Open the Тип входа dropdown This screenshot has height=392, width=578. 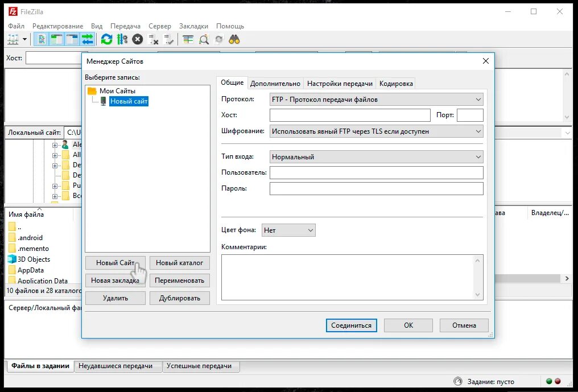[377, 156]
